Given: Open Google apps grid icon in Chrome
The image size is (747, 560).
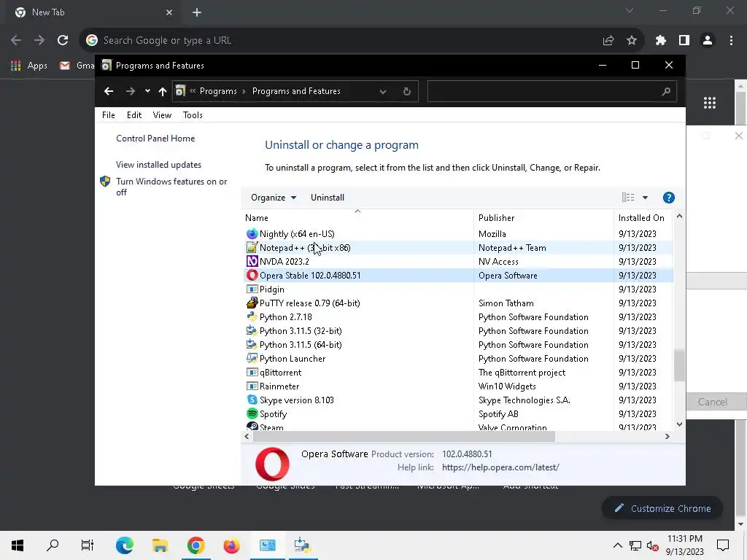Looking at the screenshot, I should click(x=709, y=103).
